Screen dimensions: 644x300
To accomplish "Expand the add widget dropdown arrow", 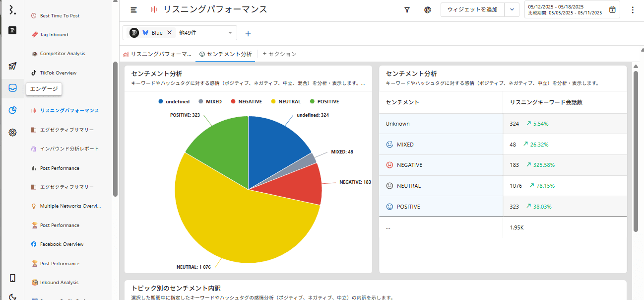I will click(x=512, y=10).
